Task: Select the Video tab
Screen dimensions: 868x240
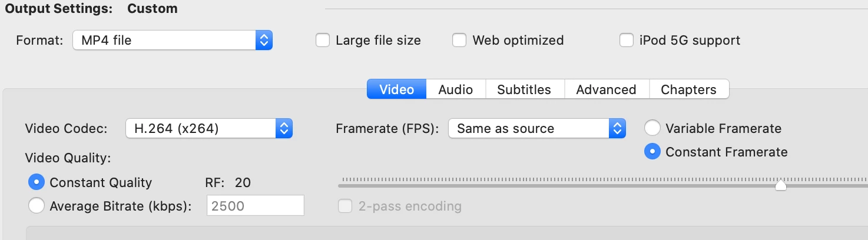Action: click(x=396, y=89)
